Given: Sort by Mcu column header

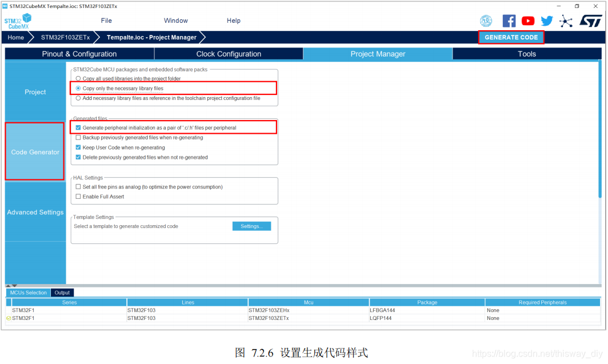Looking at the screenshot, I should (309, 303).
